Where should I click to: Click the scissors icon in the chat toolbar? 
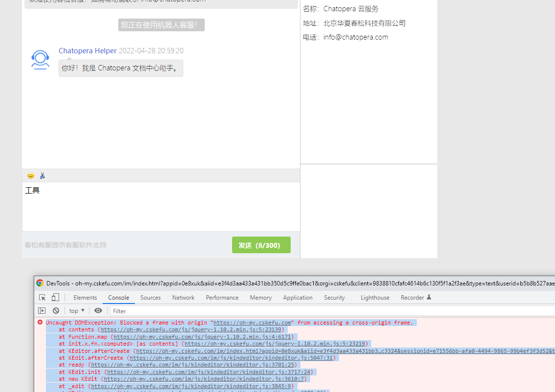[x=43, y=175]
